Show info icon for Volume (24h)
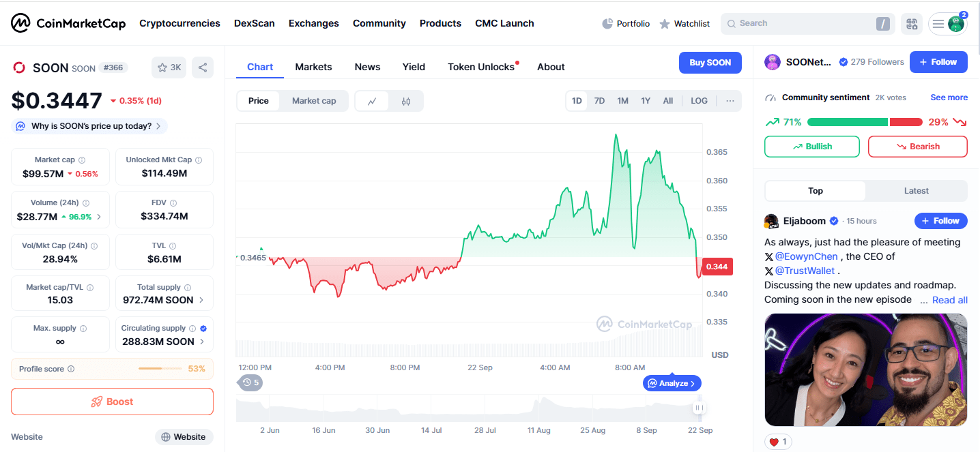 click(x=86, y=203)
